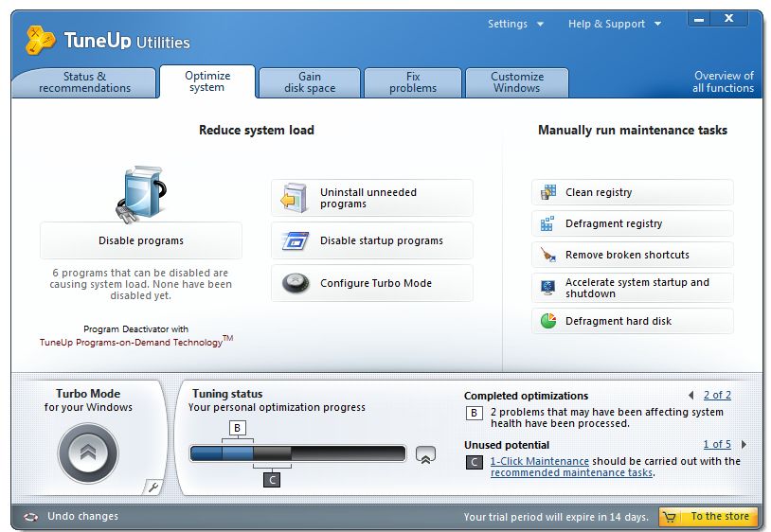Click the To the store button
This screenshot has width=771, height=532.
(708, 517)
